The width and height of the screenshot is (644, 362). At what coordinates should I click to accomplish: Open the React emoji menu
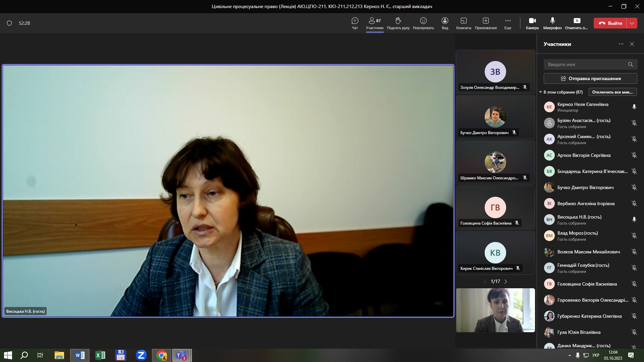pos(423,23)
